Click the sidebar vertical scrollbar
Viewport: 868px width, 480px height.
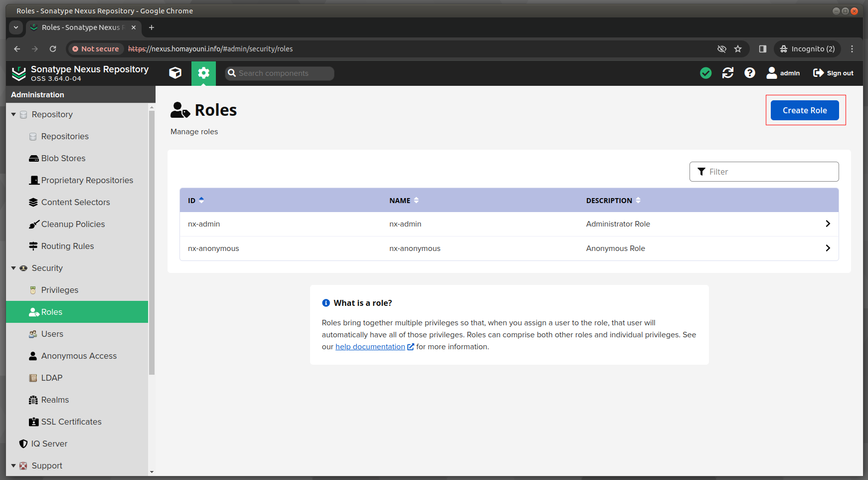tap(152, 242)
